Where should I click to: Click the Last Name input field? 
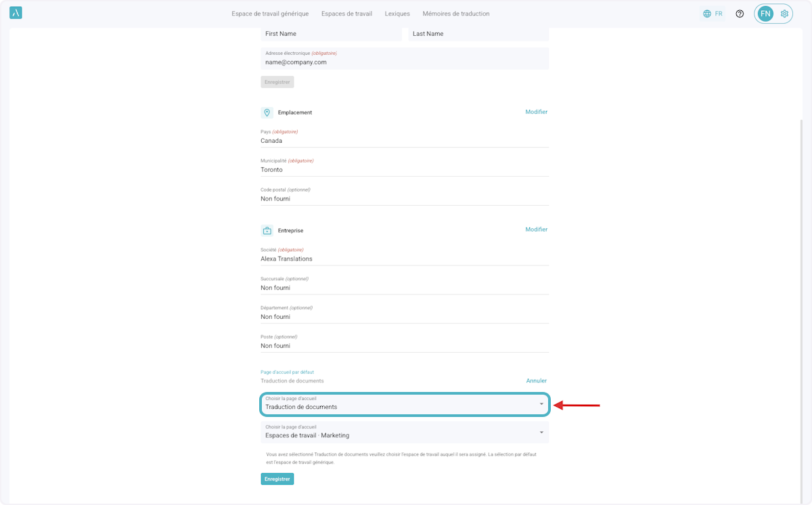(x=478, y=34)
